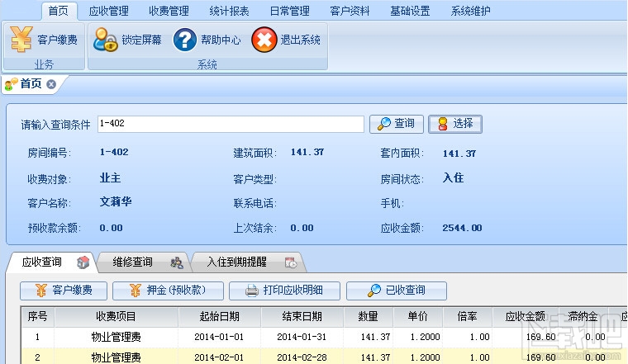628x364 pixels.
Task: Open 应收管理 menu
Action: [x=108, y=11]
